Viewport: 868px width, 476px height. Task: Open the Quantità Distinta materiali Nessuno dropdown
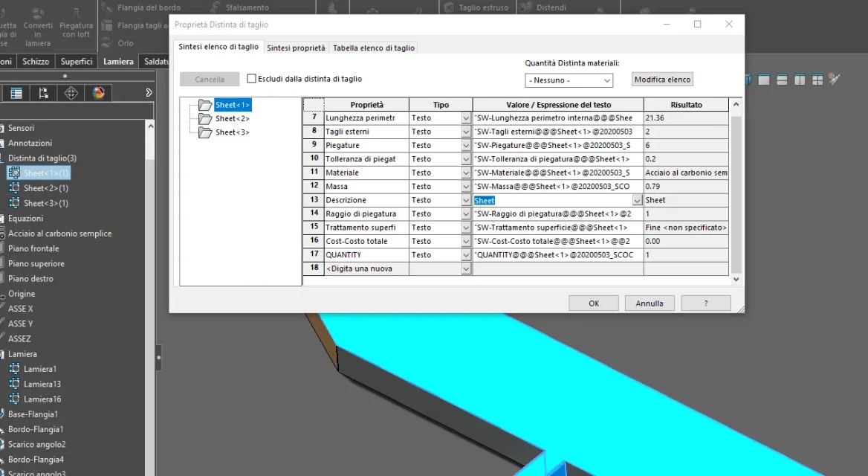[569, 80]
